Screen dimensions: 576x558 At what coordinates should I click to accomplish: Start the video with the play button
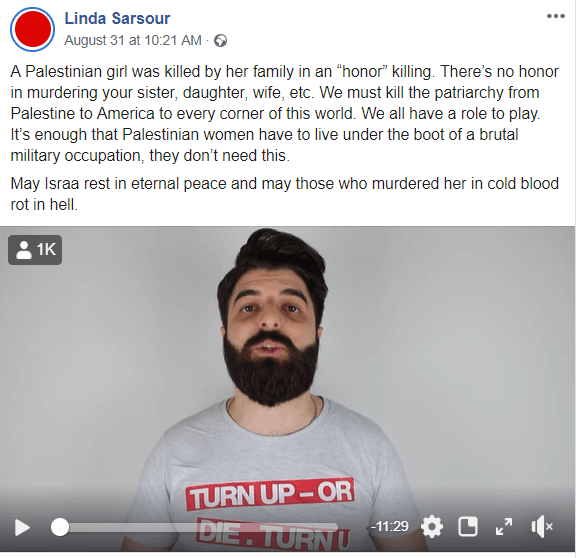click(22, 528)
